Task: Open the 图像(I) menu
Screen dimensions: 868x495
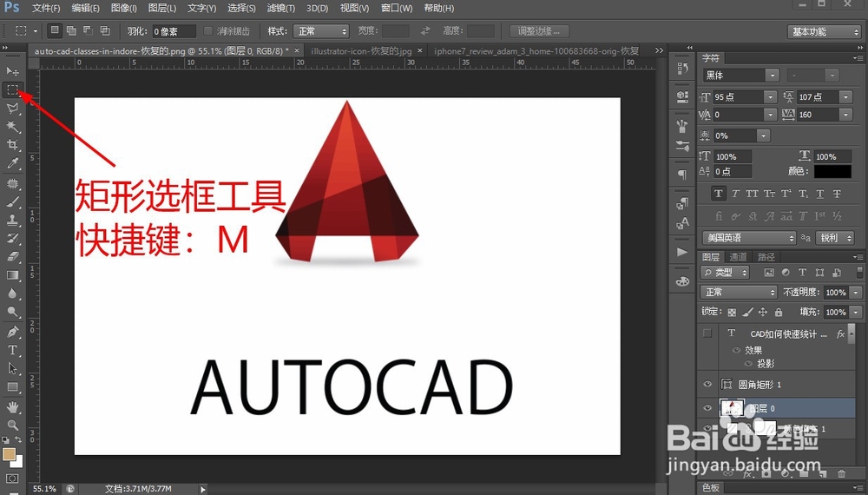Action: click(x=123, y=9)
